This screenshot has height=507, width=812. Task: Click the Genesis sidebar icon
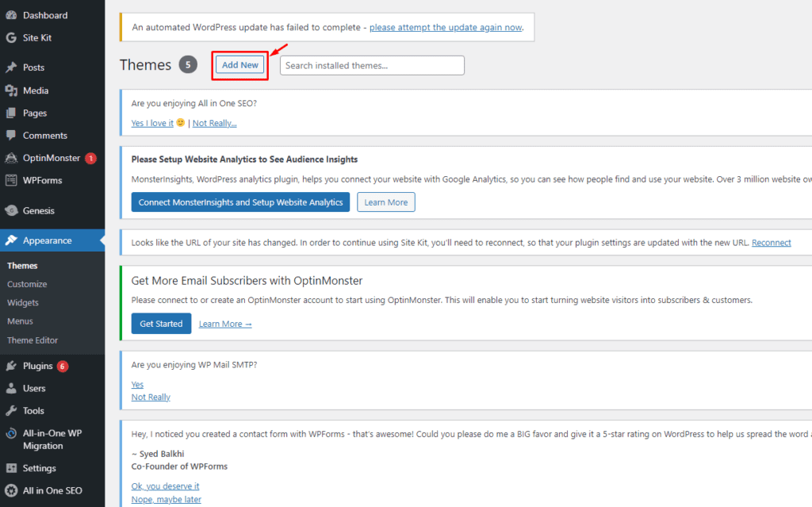click(11, 210)
